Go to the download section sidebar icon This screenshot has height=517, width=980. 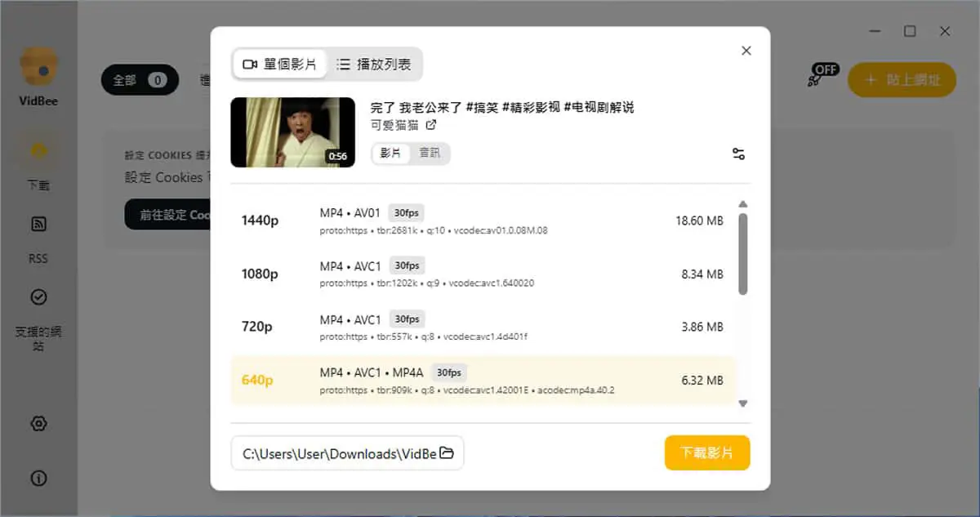[38, 151]
